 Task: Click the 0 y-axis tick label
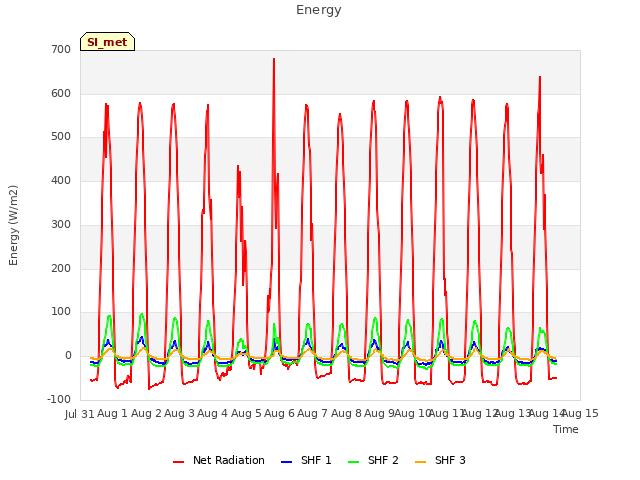(x=68, y=356)
